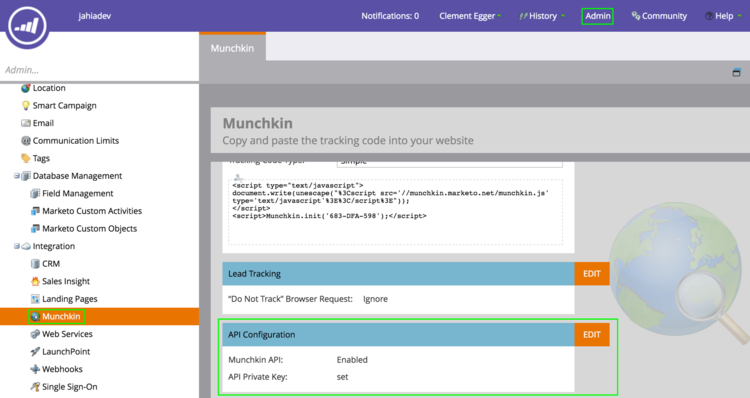Click the "Ignore" Do Not Track value

pyautogui.click(x=375, y=299)
